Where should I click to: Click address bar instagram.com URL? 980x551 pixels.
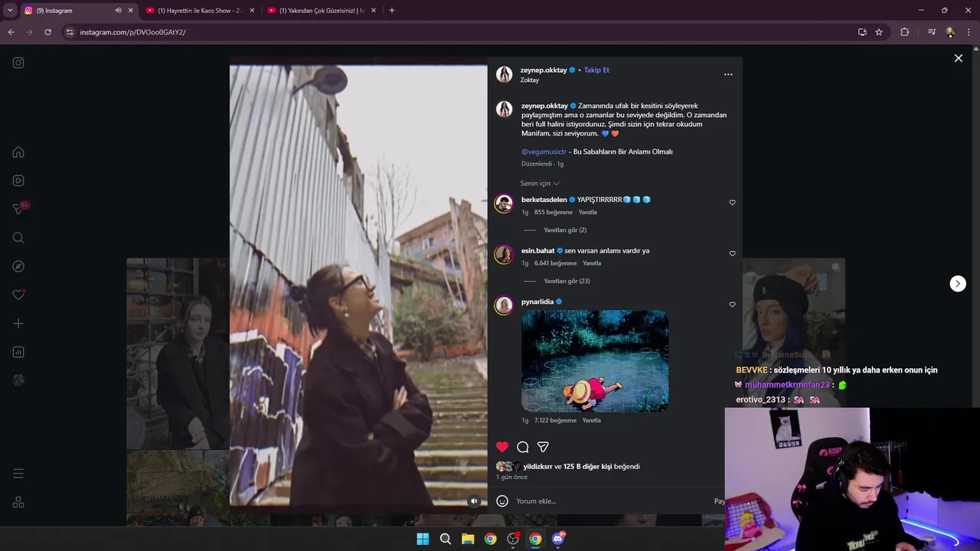tap(132, 32)
